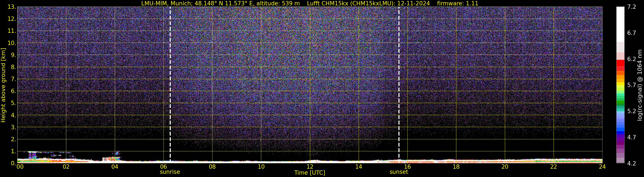The width and height of the screenshot is (644, 177).
Task: Click the height tick label '8.'
Action: click(13, 67)
